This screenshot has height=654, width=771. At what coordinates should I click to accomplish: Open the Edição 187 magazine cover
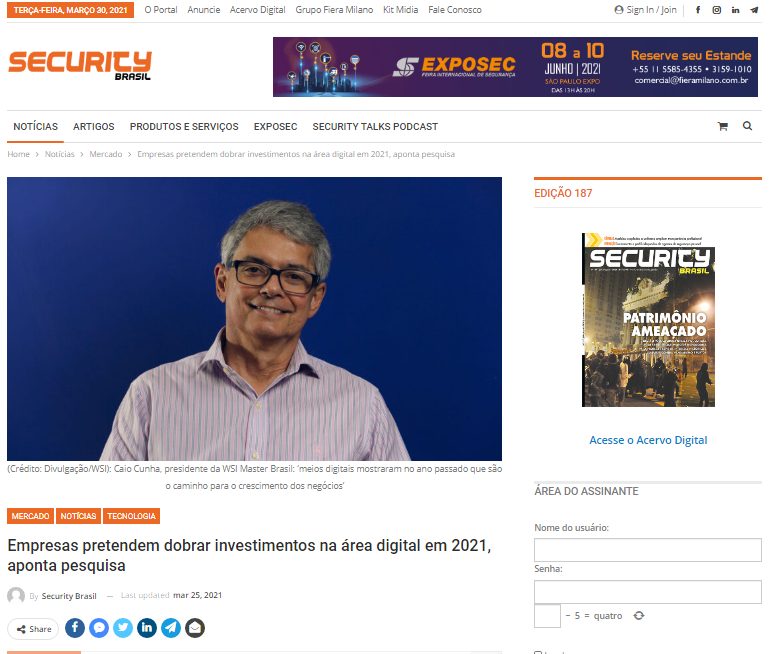pyautogui.click(x=648, y=320)
